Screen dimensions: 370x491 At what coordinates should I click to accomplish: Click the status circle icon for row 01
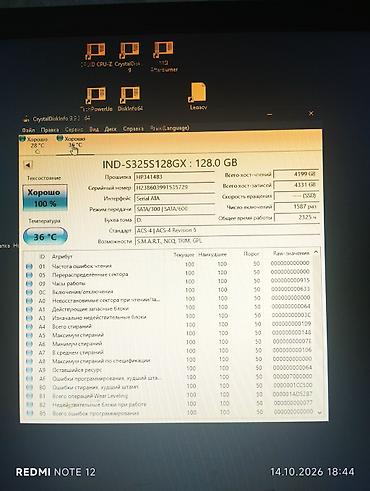point(29,266)
